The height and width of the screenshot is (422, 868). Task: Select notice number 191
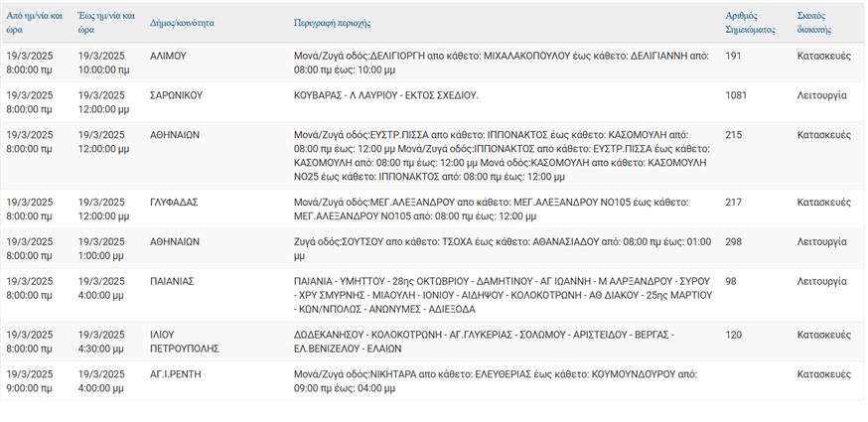tap(733, 57)
